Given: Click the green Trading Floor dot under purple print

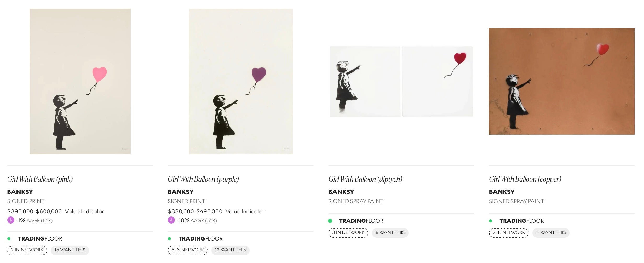Looking at the screenshot, I should coord(170,239).
